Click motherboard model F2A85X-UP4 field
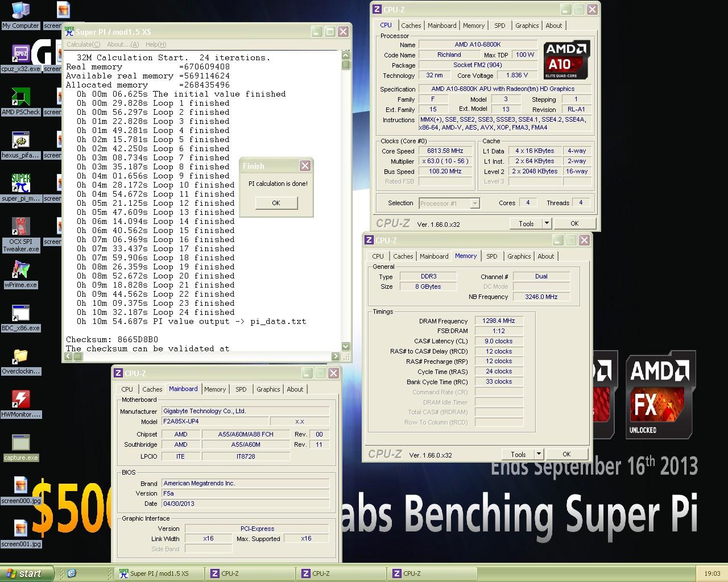 click(x=215, y=422)
